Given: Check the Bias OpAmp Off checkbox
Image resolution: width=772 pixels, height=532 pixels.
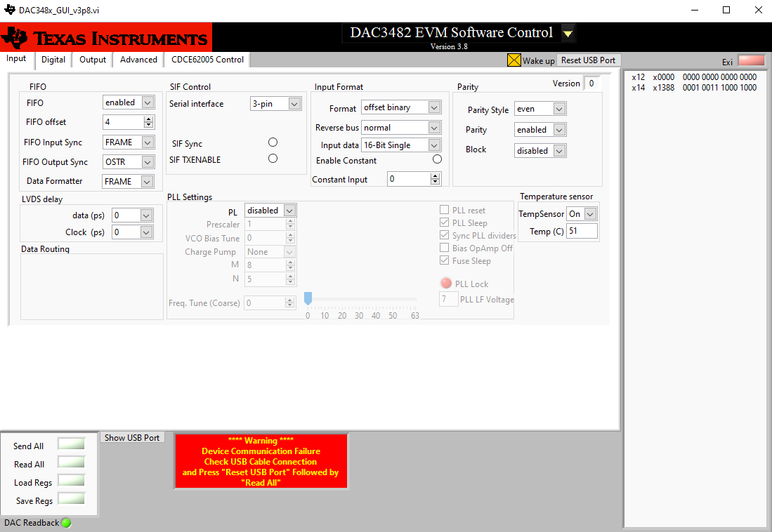Looking at the screenshot, I should (444, 248).
